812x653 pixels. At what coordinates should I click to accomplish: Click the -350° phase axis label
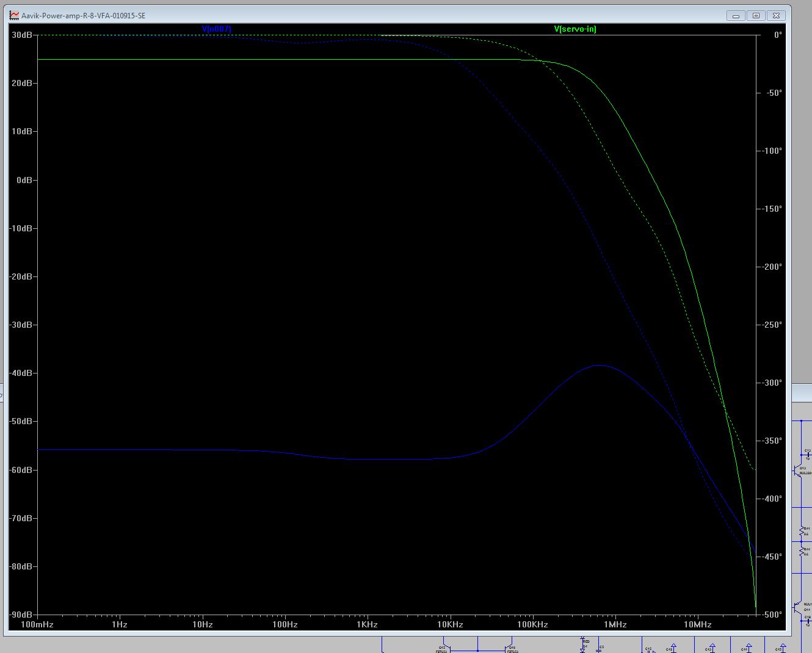772,441
